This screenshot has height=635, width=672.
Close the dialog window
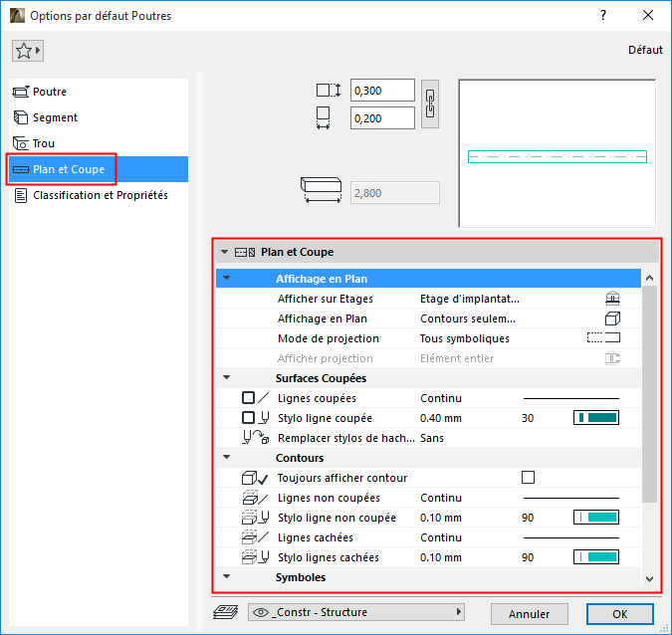click(648, 15)
